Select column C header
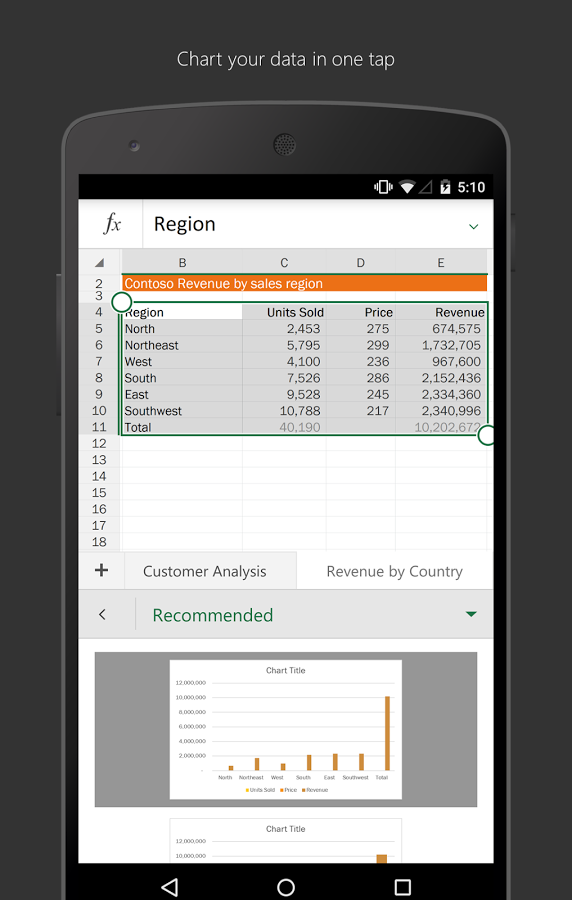Viewport: 572px width, 900px height. (284, 263)
